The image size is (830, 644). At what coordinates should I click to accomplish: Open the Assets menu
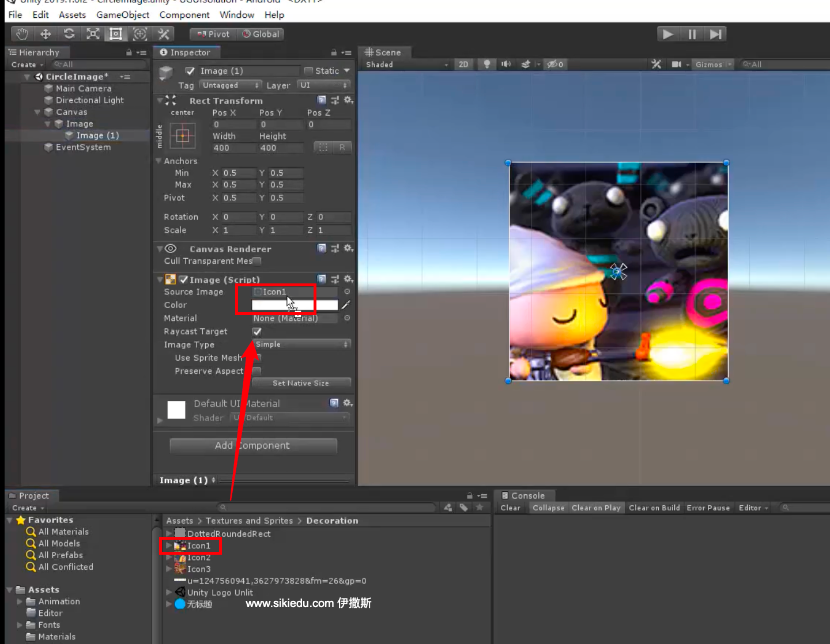pyautogui.click(x=72, y=15)
